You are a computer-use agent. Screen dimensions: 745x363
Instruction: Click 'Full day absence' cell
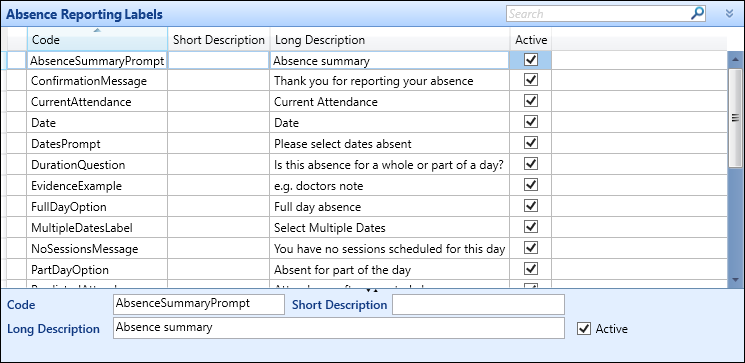[x=390, y=207]
